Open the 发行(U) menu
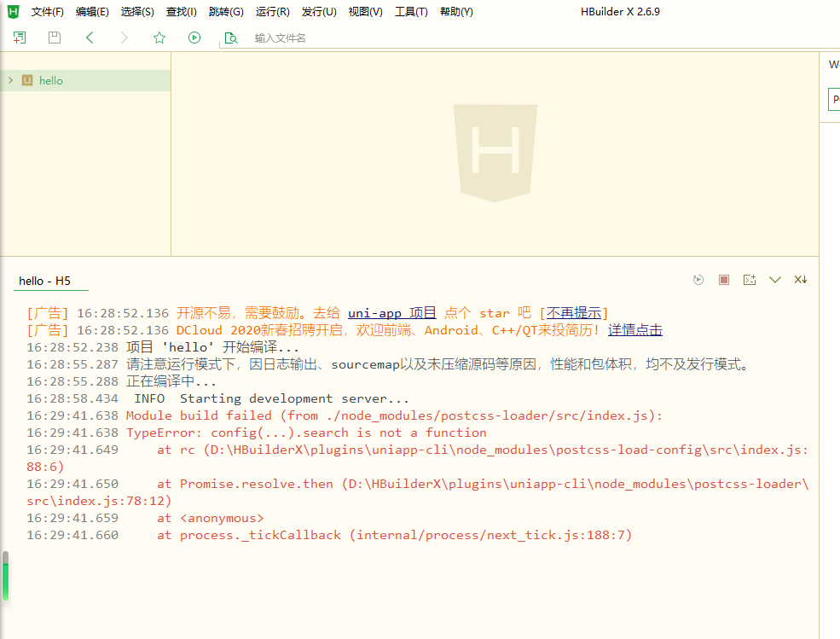Viewport: 840px width, 639px height. point(319,12)
